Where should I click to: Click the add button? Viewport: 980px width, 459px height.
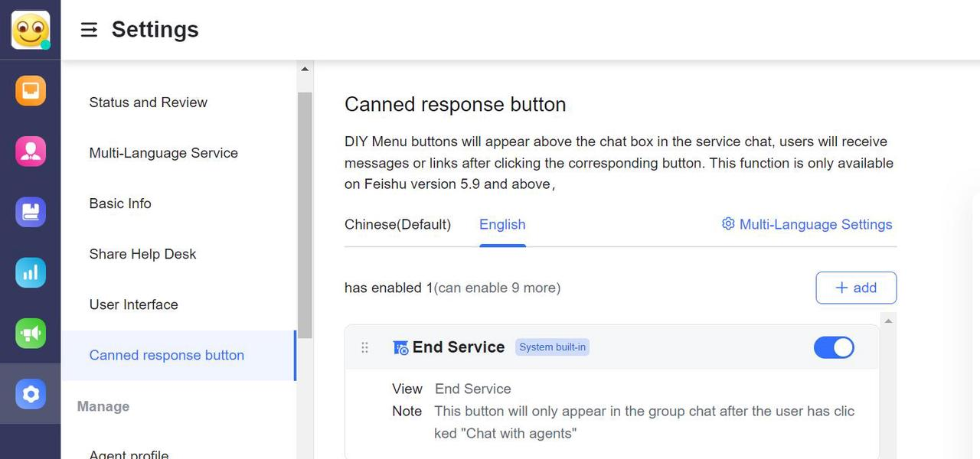856,288
